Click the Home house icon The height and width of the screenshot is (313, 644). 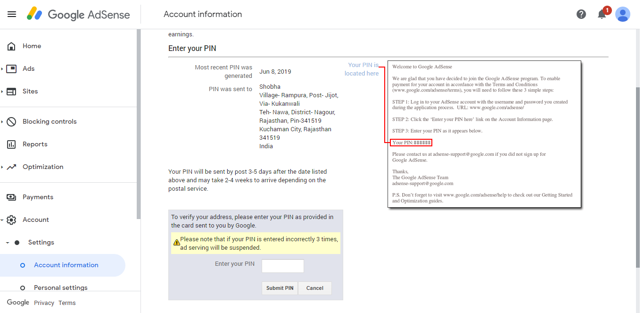pyautogui.click(x=11, y=46)
